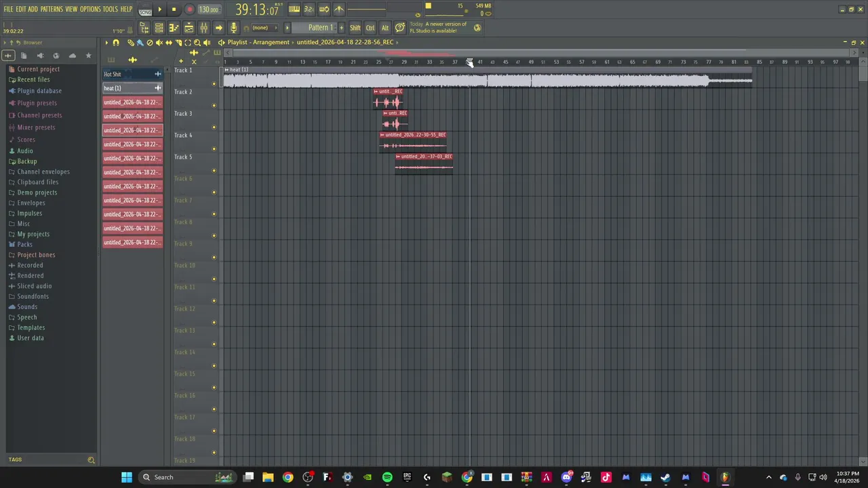Open the snap magnet options in Playlist
Screen dimensions: 868x488
point(116,43)
